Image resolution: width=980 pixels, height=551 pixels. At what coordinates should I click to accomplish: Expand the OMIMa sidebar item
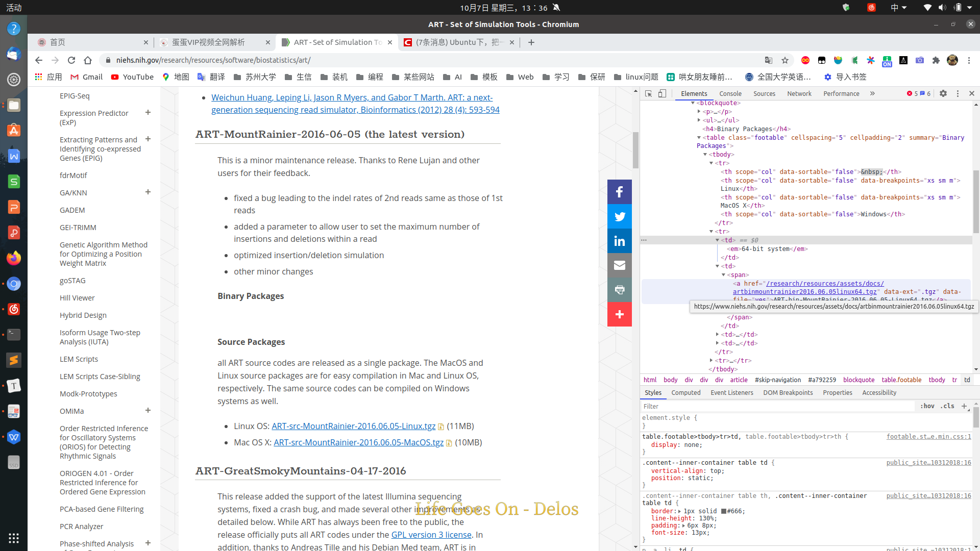pos(148,410)
